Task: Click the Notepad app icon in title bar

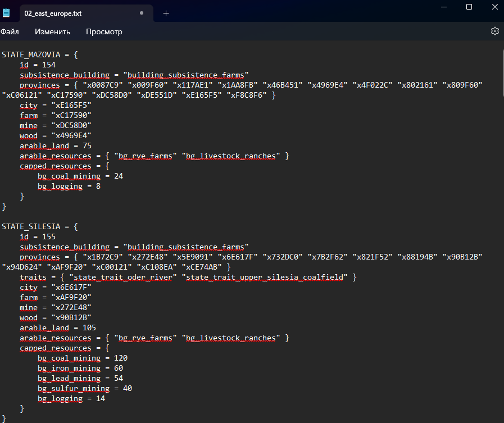Action: (6, 12)
